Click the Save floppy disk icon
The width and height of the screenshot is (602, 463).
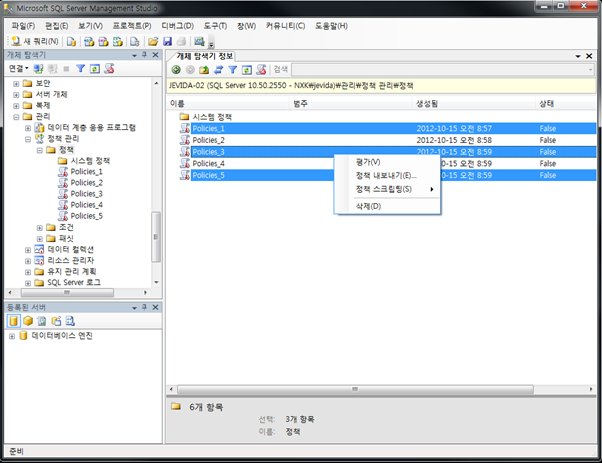[x=167, y=41]
